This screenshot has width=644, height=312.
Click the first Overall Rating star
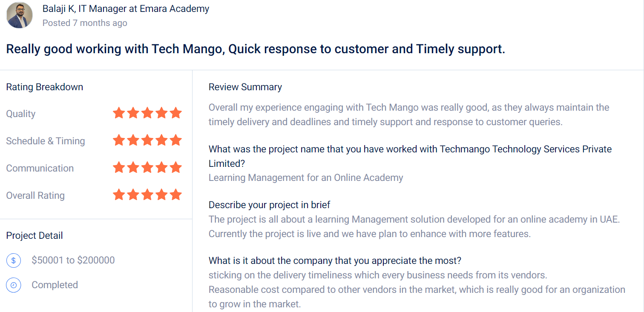click(119, 195)
